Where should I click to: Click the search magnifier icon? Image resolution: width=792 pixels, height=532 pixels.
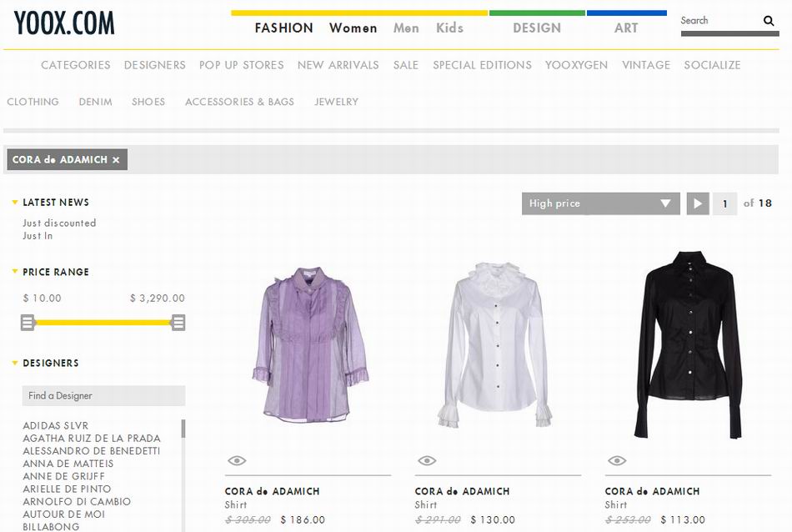[769, 21]
